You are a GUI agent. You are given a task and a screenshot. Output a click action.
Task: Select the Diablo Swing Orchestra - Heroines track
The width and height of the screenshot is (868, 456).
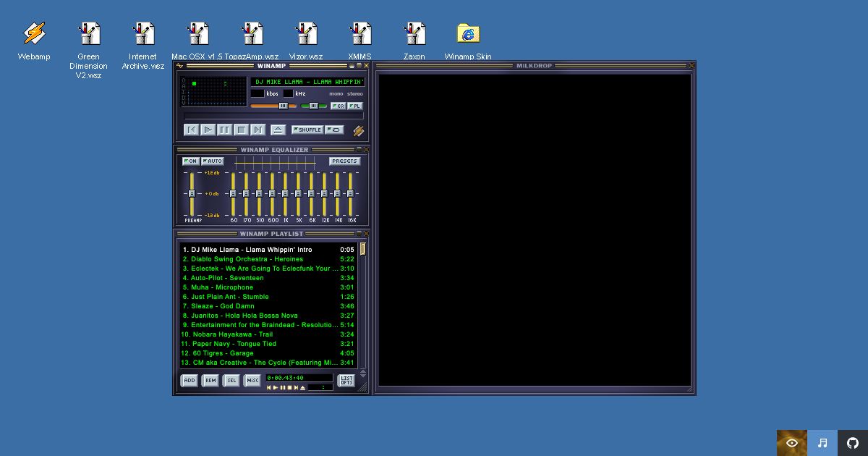pos(246,258)
